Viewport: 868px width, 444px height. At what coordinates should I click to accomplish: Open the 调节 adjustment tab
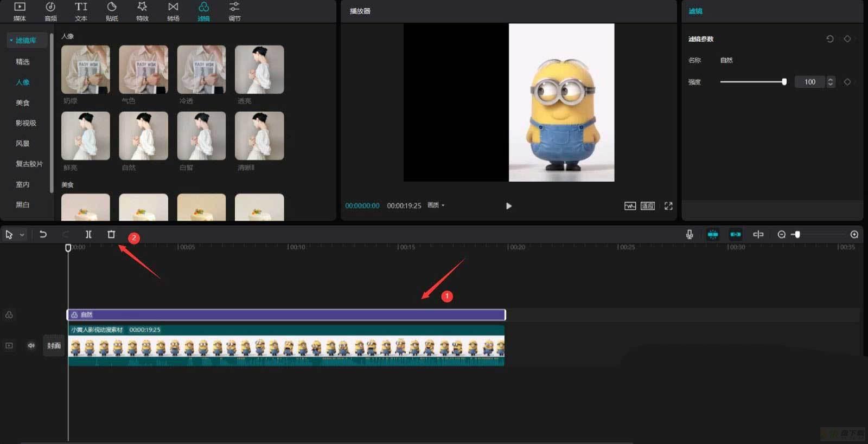(x=234, y=11)
